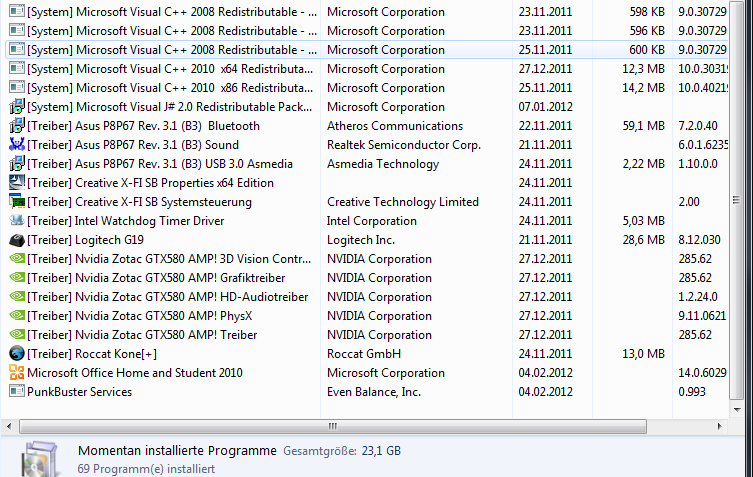
Task: Select '[Treiber] Roccat Kone[+]' program name
Action: [92, 354]
